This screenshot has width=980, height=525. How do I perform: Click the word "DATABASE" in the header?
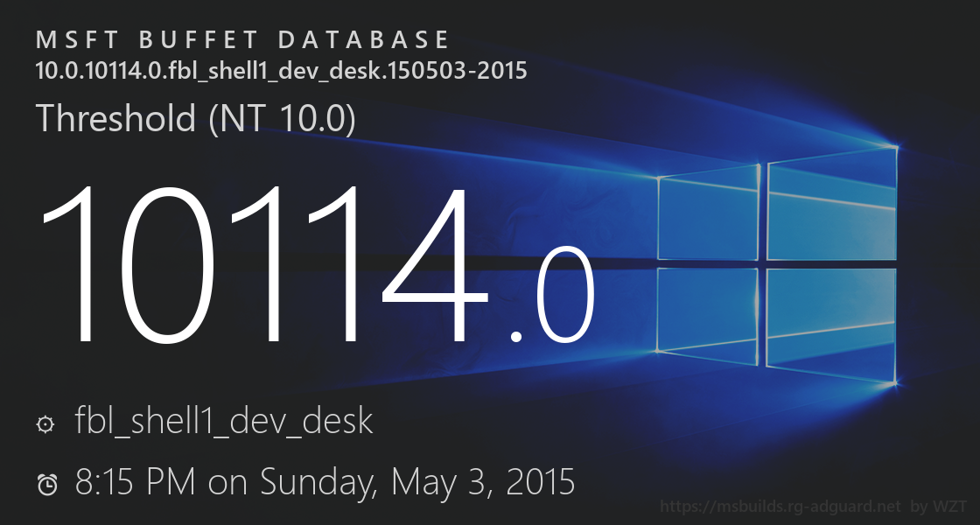tap(364, 40)
